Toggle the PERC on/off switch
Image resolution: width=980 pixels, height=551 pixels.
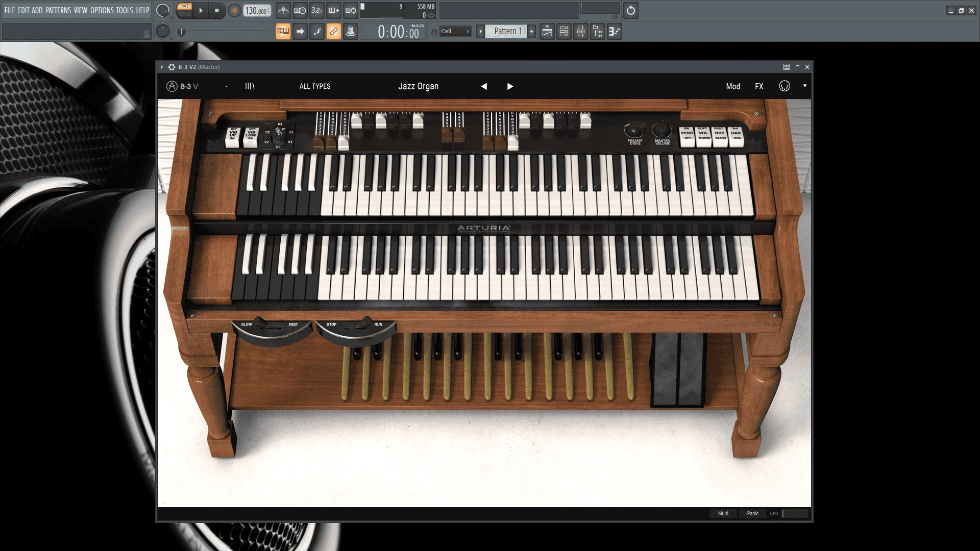click(687, 136)
